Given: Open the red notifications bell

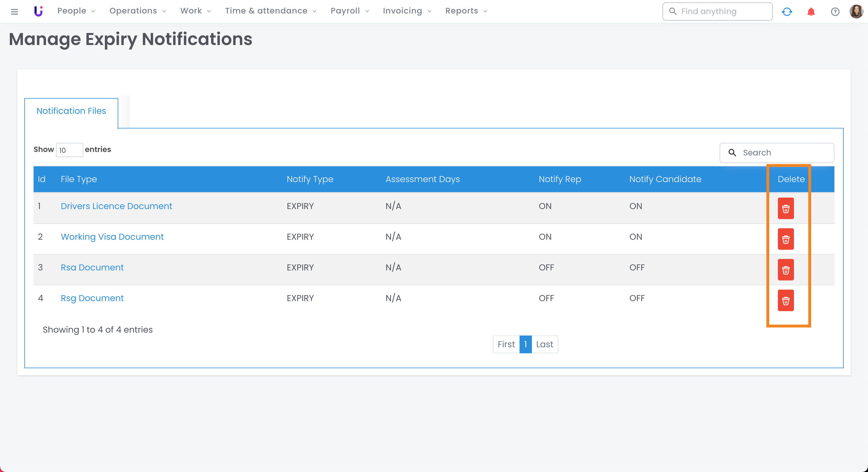Looking at the screenshot, I should 811,12.
